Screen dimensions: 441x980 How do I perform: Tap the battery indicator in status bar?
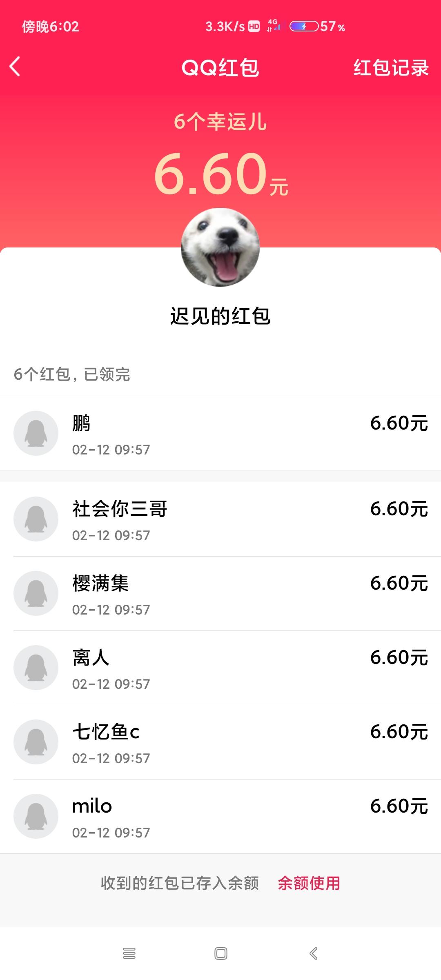304,27
